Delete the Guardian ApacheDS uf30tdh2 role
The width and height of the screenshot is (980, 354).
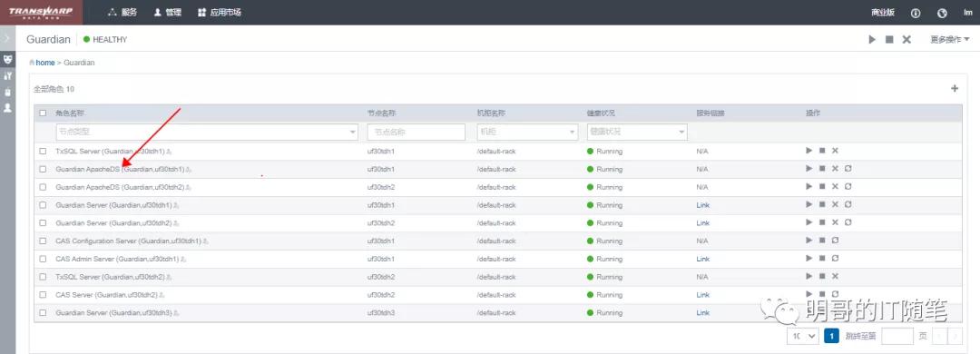[835, 186]
